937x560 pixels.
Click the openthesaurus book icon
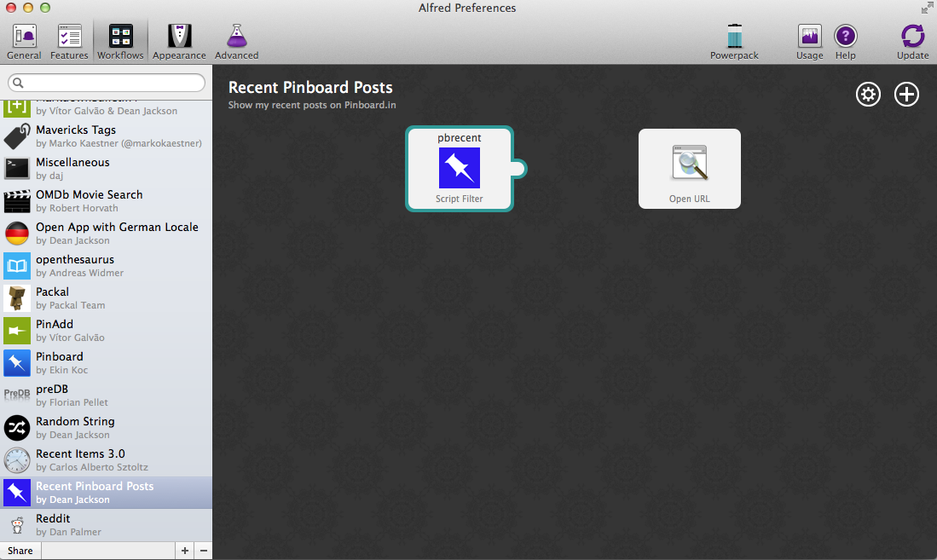[17, 265]
